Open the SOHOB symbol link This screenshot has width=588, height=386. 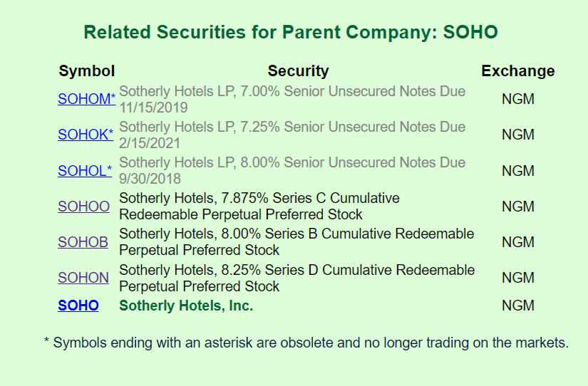pos(83,242)
